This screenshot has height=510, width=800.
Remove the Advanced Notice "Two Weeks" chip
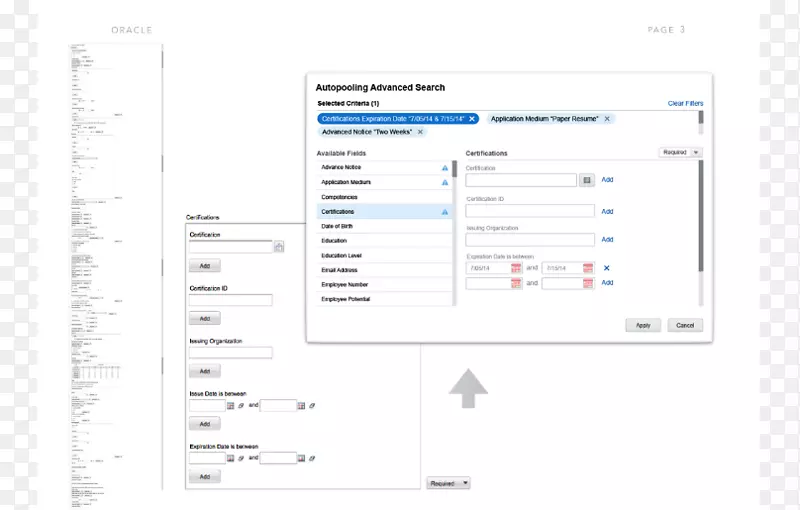420,132
